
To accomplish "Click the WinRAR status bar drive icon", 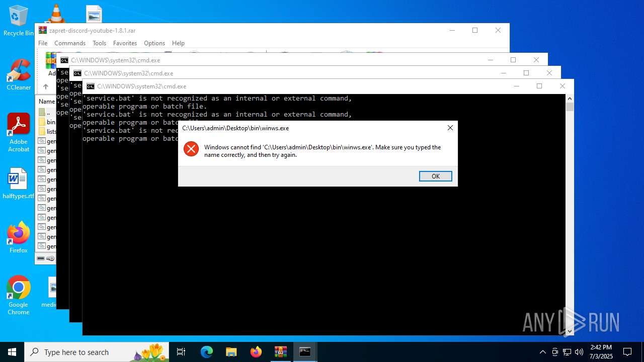I will coord(41,258).
